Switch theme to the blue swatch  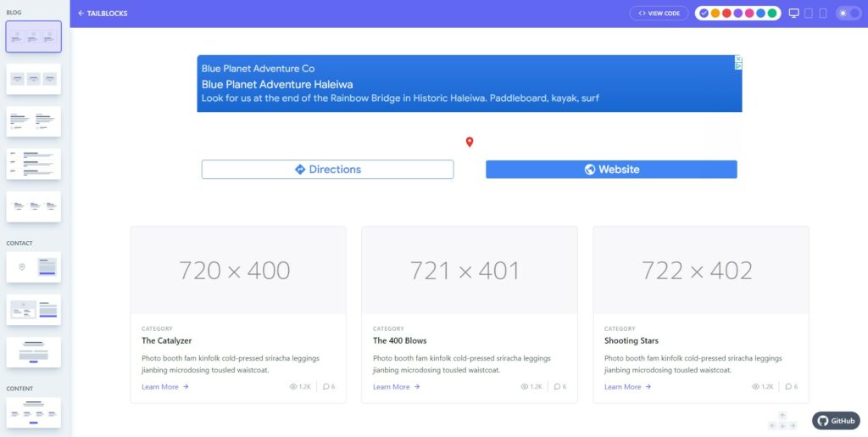pos(760,14)
